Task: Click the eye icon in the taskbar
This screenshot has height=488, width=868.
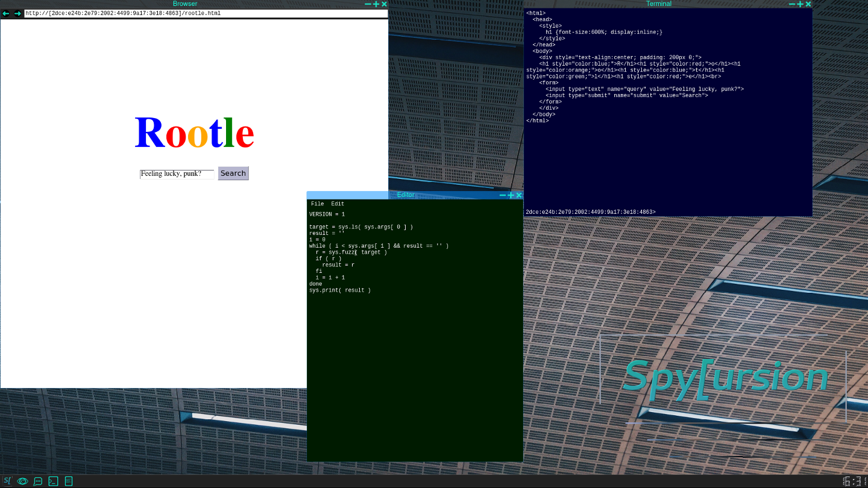Action: click(x=23, y=481)
